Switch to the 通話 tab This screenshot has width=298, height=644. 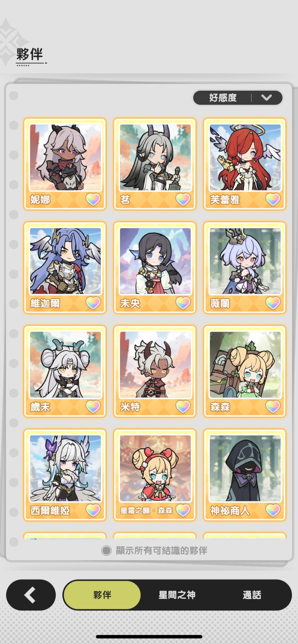coord(252,595)
